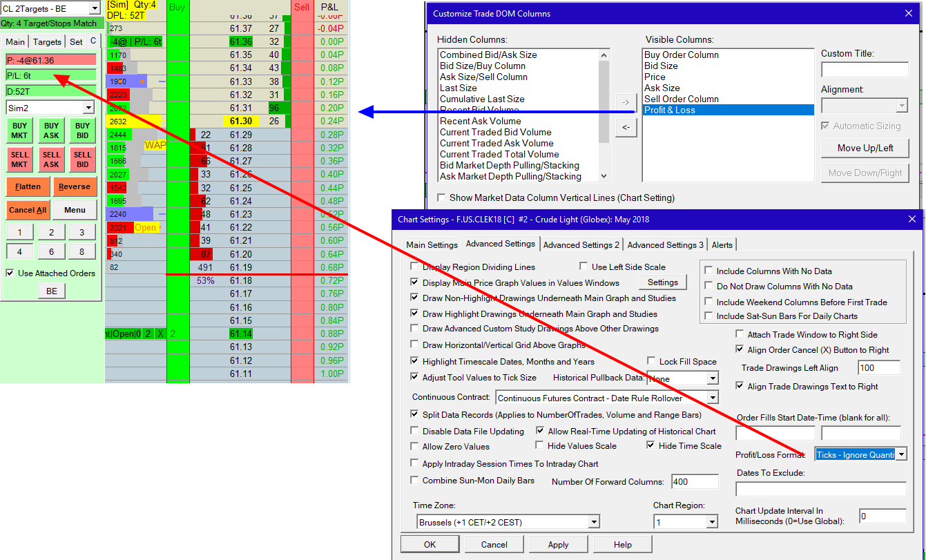This screenshot has width=926, height=560.
Task: Toggle Split Data Records checkbox
Action: [414, 415]
